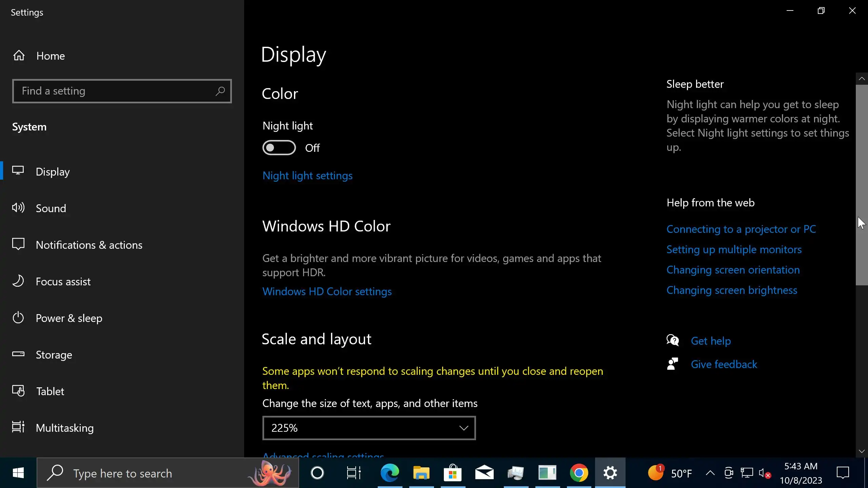The image size is (868, 488).
Task: Open Google Chrome from the taskbar
Action: [579, 473]
